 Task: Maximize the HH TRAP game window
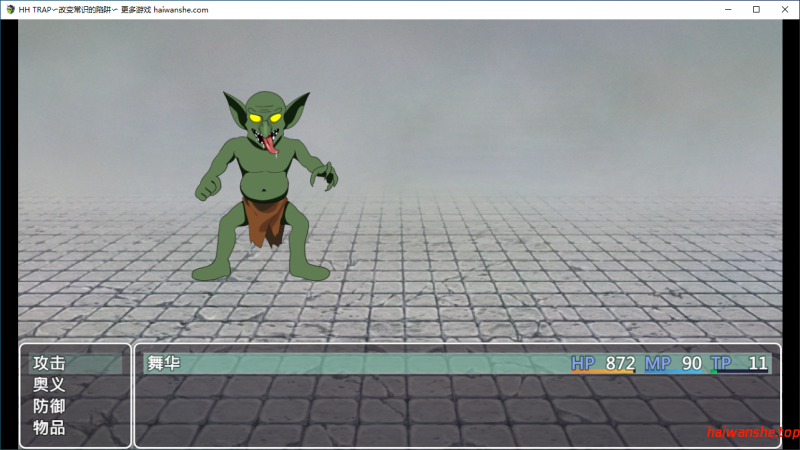(756, 9)
